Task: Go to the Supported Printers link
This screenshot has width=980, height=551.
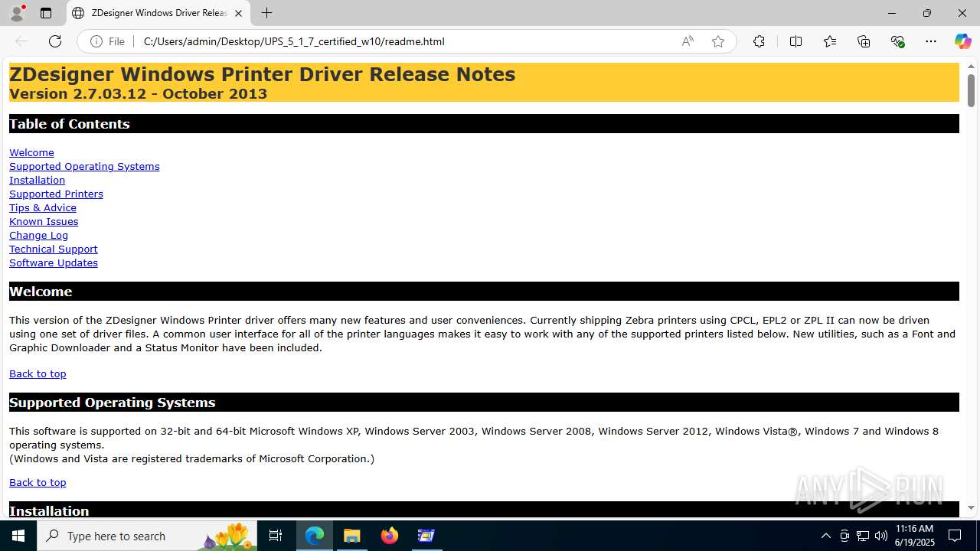Action: coord(56,194)
